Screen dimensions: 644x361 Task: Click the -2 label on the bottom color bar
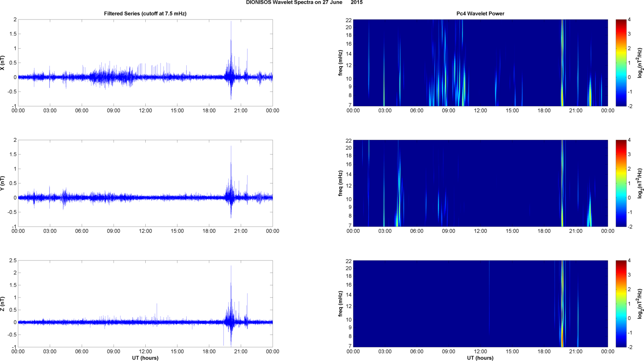click(630, 347)
